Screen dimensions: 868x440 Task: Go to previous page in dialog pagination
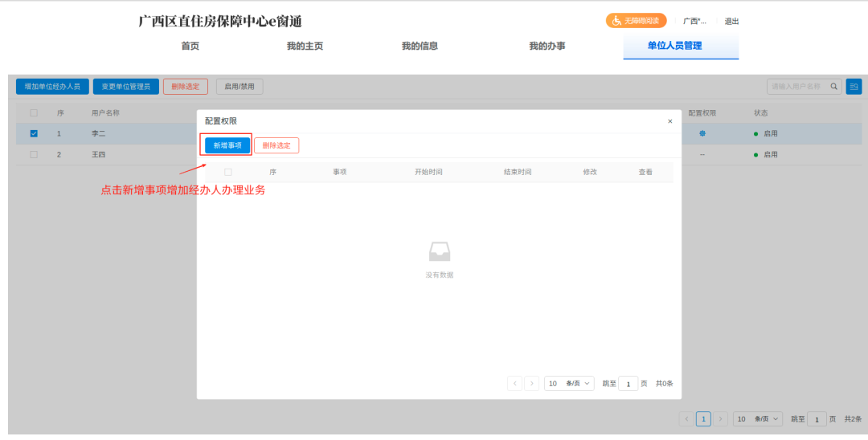point(514,384)
